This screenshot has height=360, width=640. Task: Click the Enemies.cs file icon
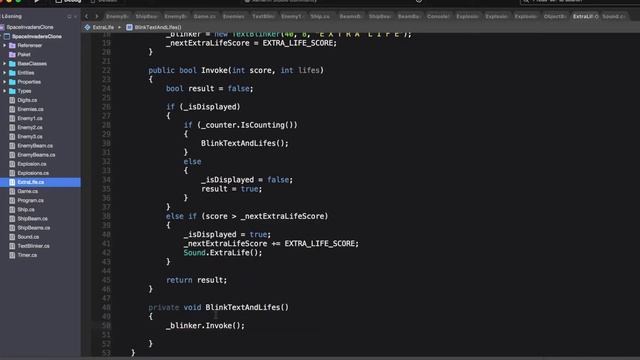[x=12, y=109]
